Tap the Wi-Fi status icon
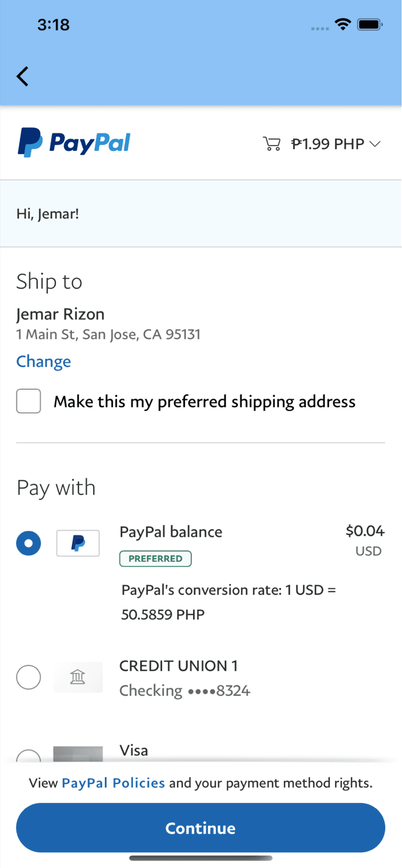402x868 pixels. [343, 24]
